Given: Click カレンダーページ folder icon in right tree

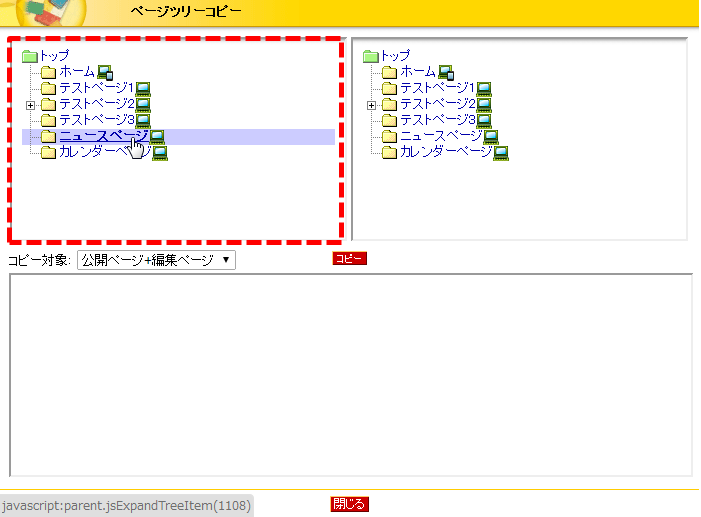Looking at the screenshot, I should (x=389, y=153).
